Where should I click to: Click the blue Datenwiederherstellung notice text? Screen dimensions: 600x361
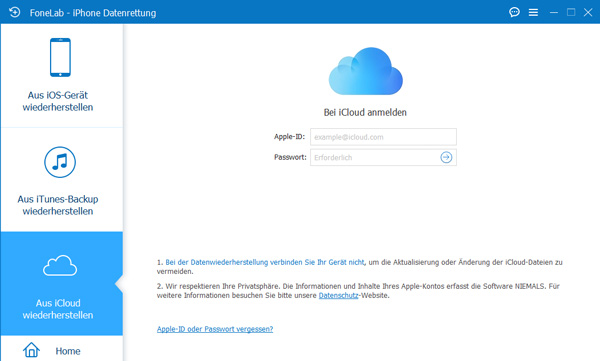(x=265, y=262)
